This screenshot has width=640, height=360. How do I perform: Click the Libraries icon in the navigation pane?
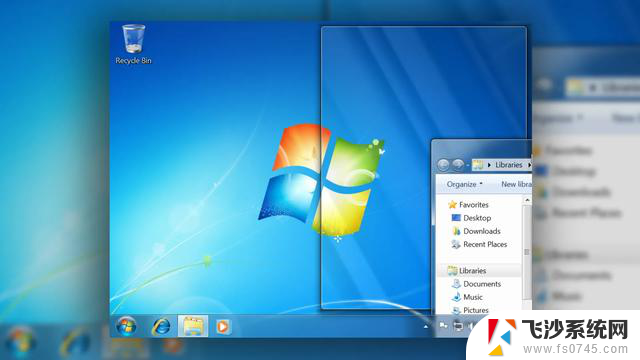pos(452,270)
